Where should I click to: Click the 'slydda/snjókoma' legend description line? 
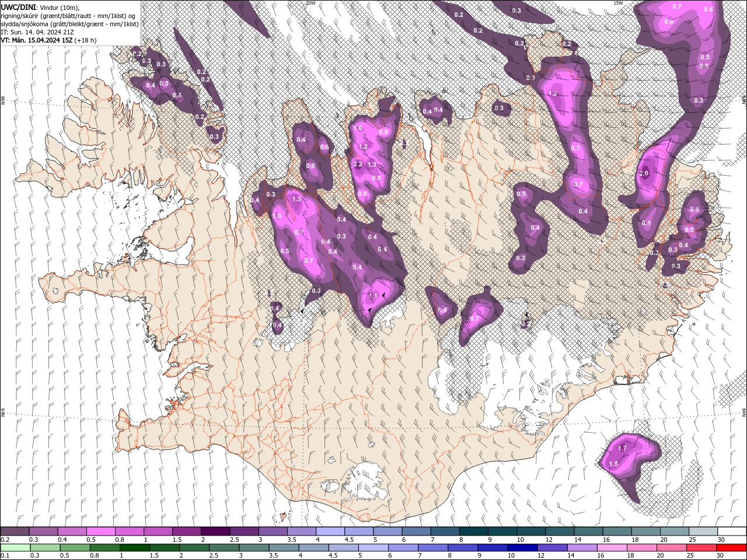[69, 23]
